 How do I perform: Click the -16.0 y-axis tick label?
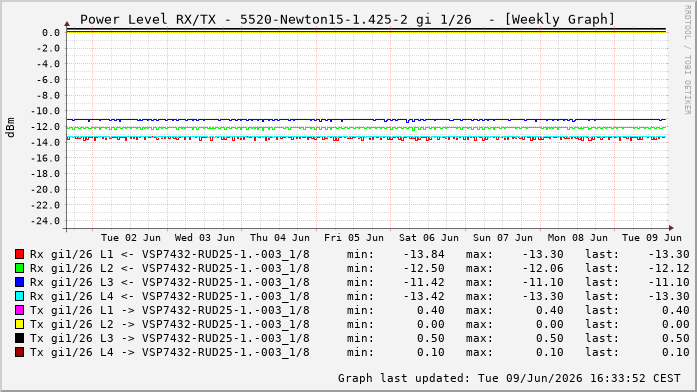44,158
